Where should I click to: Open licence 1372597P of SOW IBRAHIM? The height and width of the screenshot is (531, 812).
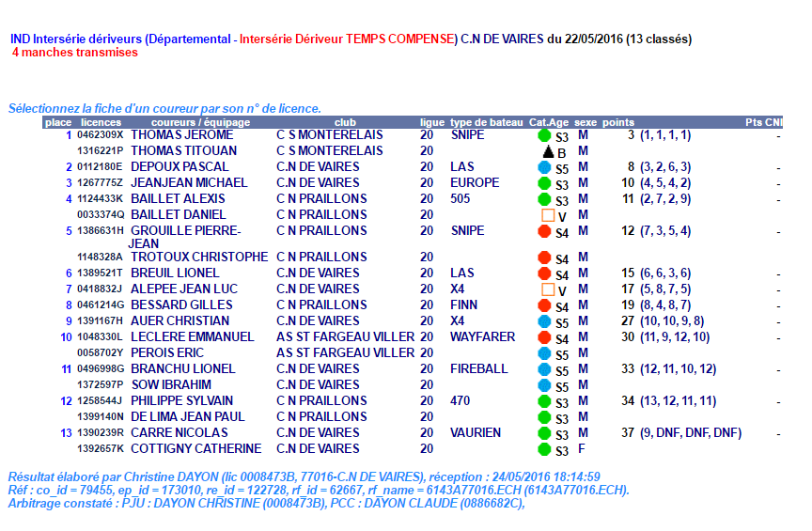[x=101, y=385]
